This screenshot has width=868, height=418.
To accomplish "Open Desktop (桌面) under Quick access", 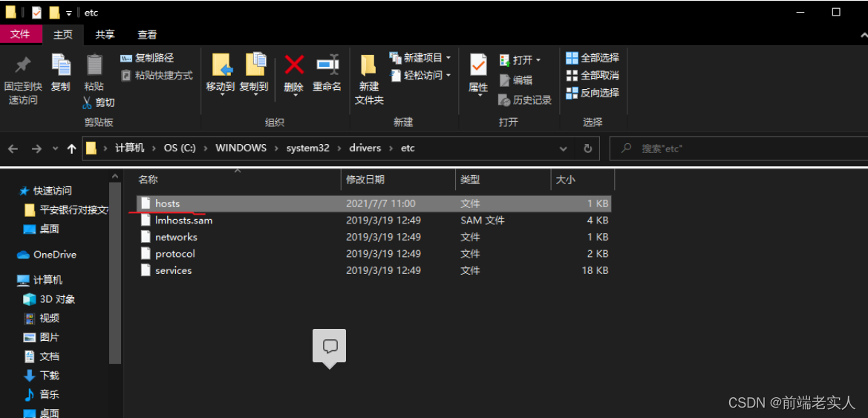I will point(42,229).
